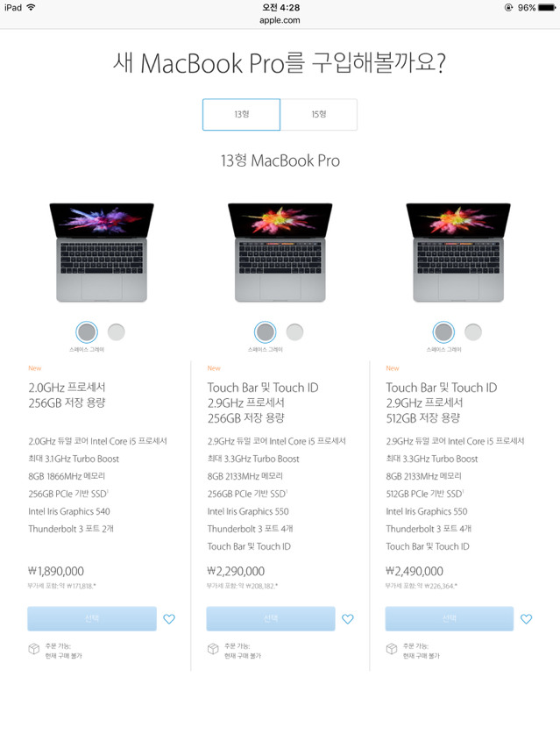
Task: Tap the 2.0GHz MacBook Pro product image
Action: 102,253
